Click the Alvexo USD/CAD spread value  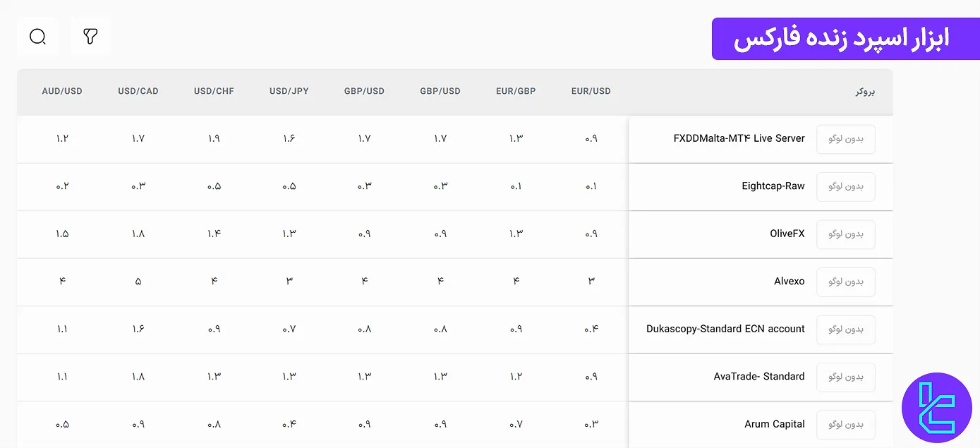138,281
